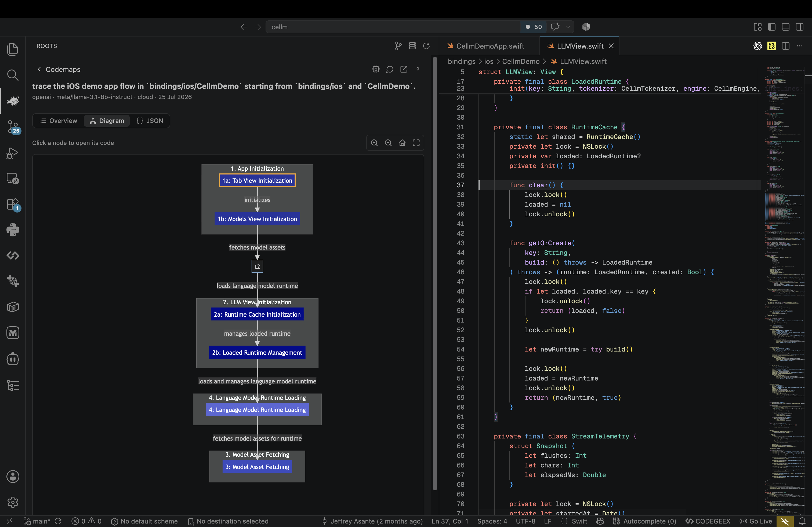Click 'No destination selected' selector
This screenshot has width=812, height=527.
point(228,521)
